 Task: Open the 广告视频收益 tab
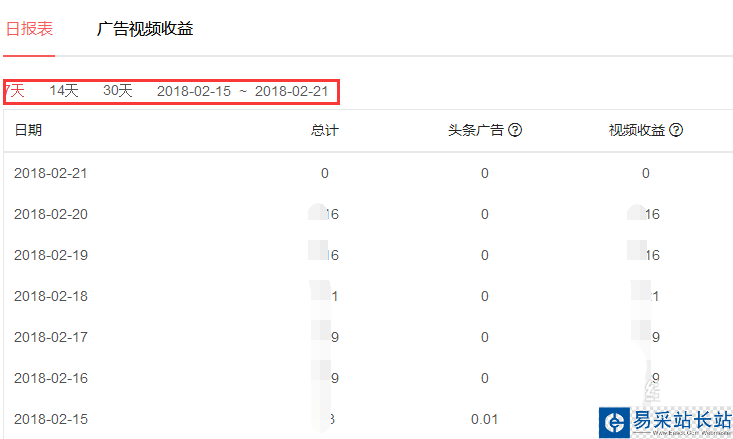coord(145,29)
